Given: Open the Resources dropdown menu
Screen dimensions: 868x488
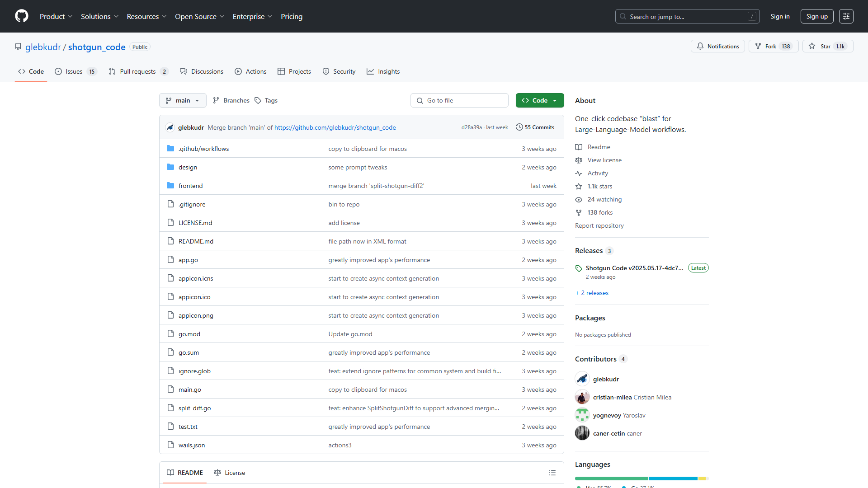Looking at the screenshot, I should (146, 16).
